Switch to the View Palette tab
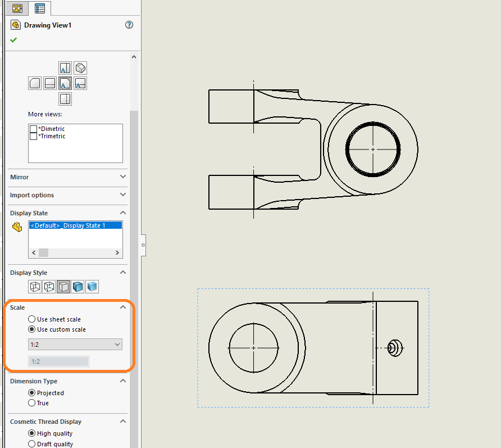501x448 pixels. coord(39,8)
